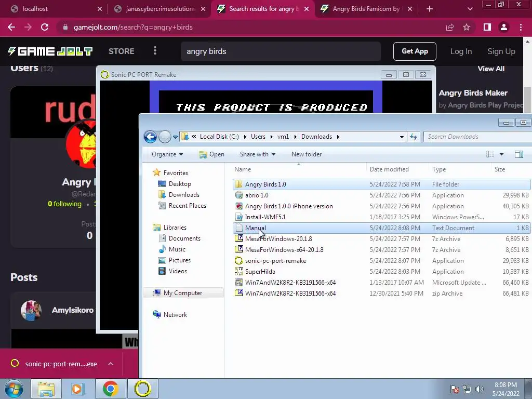The width and height of the screenshot is (532, 399).
Task: Create a New folder in Downloads
Action: click(x=307, y=154)
